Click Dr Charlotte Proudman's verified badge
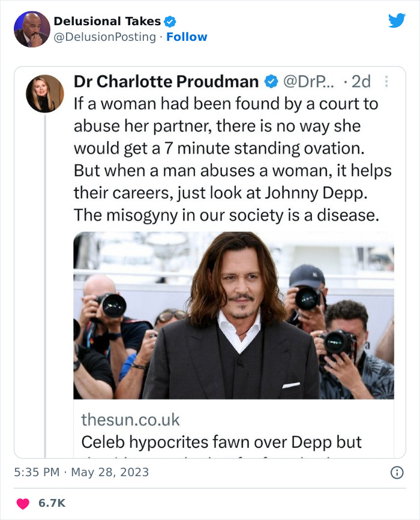This screenshot has height=520, width=420. (x=271, y=81)
